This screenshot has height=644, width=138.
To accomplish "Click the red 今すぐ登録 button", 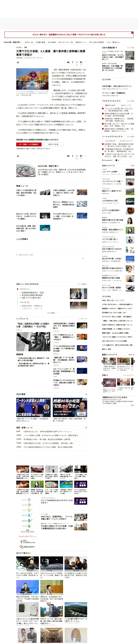I will [x=29, y=144].
